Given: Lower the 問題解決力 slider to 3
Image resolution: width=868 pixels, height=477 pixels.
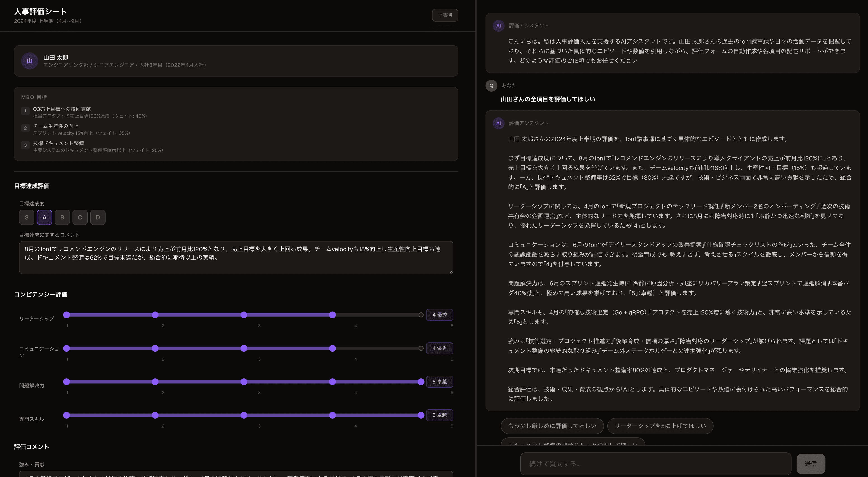Looking at the screenshot, I should (x=244, y=382).
